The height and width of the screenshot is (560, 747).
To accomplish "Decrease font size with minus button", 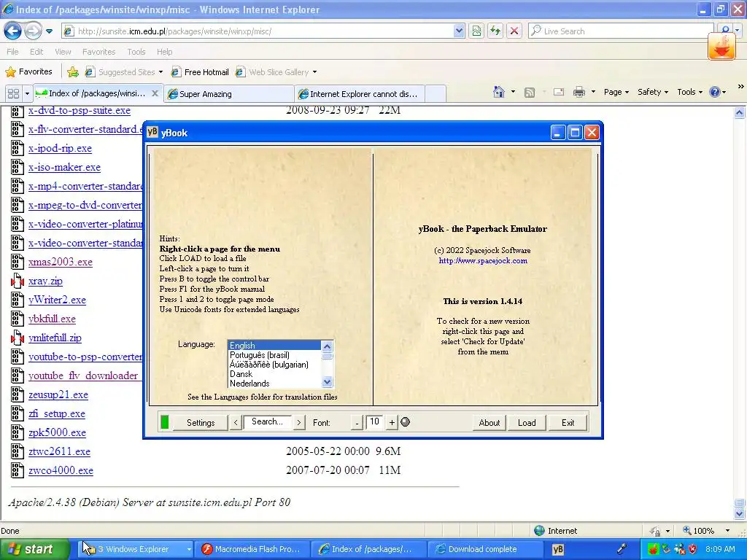I will click(357, 422).
